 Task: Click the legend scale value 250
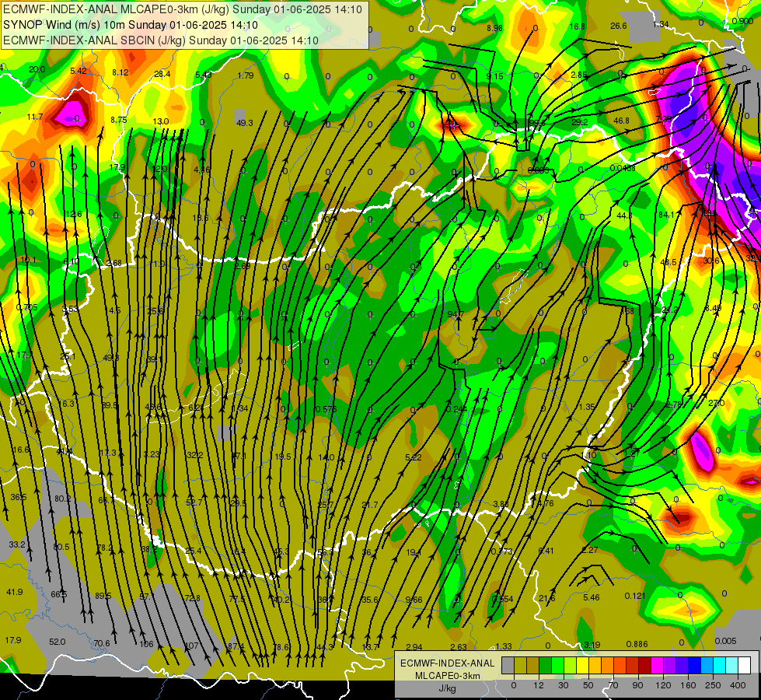click(713, 685)
